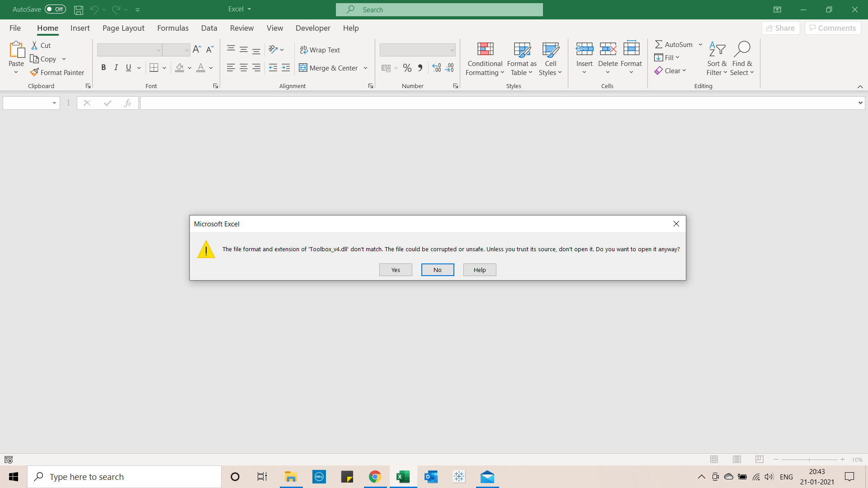The height and width of the screenshot is (488, 868).
Task: Click Help button in warning dialog
Action: [480, 270]
